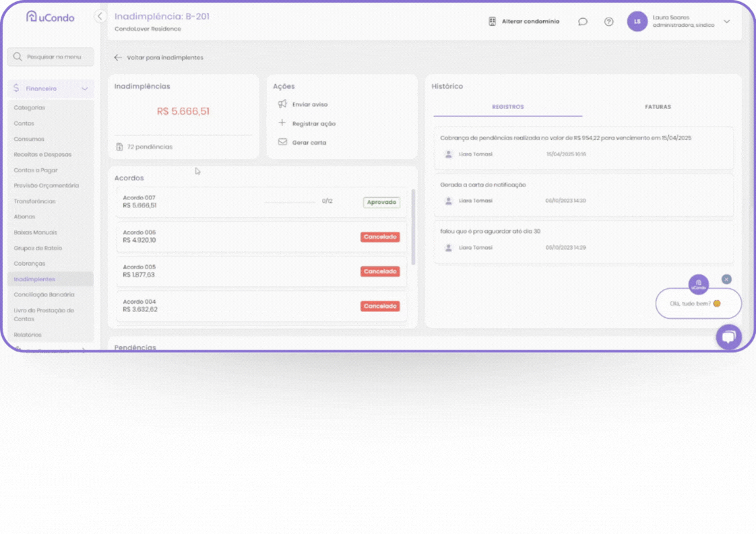The width and height of the screenshot is (756, 534).
Task: Dismiss the 'Olá, tudo bem?' chat popup
Action: point(726,279)
